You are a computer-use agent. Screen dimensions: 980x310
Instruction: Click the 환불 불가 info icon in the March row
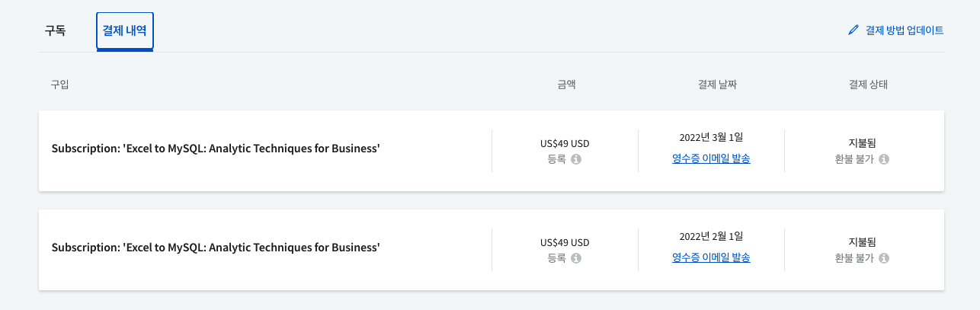tap(884, 159)
